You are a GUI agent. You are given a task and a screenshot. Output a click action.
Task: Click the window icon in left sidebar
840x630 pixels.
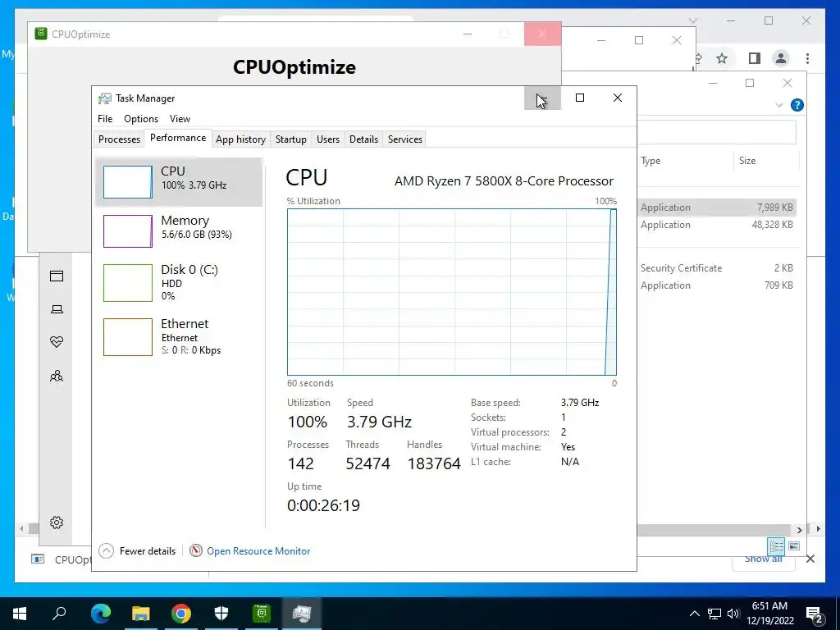coord(57,276)
